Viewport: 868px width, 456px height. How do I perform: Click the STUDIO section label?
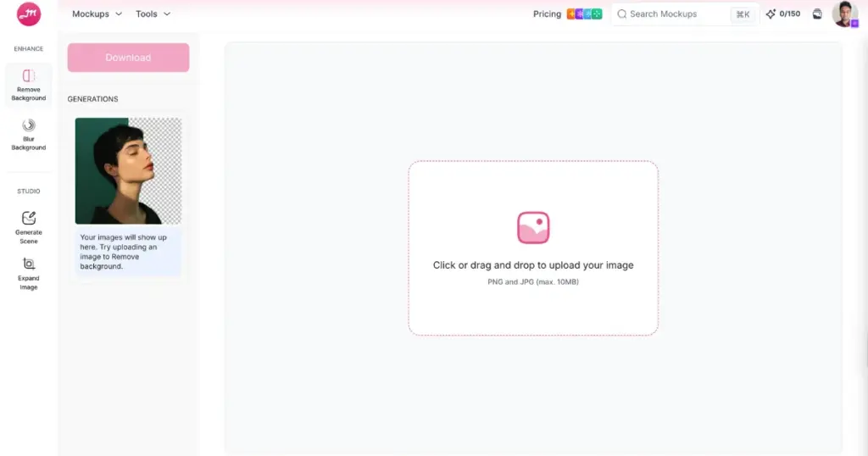[x=29, y=191]
